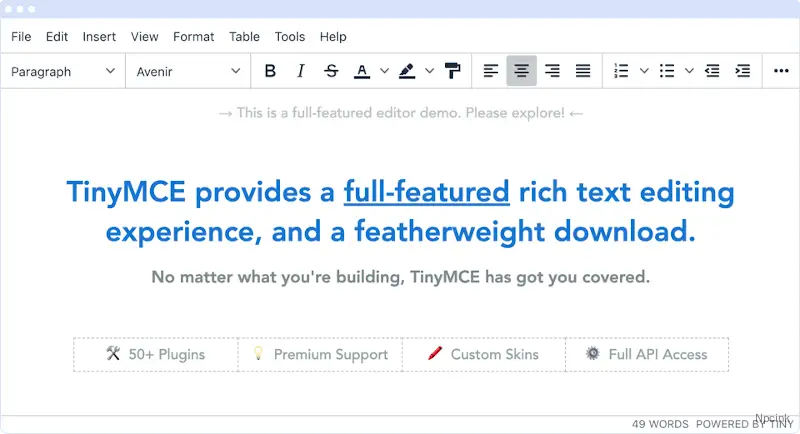Justify the text

tap(583, 71)
